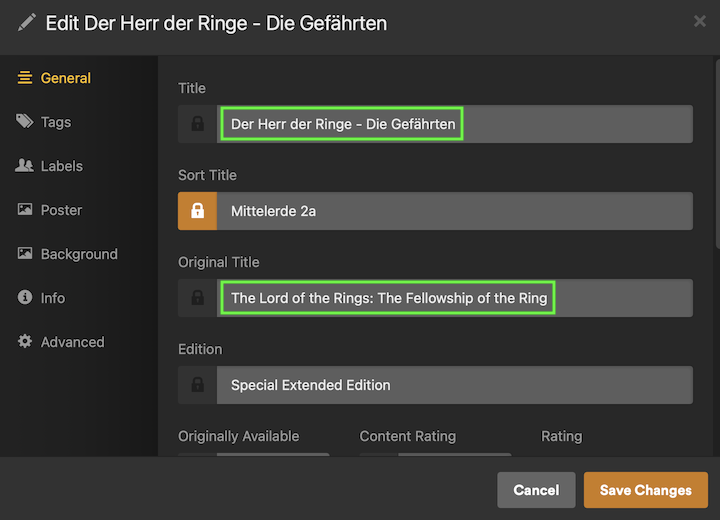Click the Info circle icon

[25, 298]
